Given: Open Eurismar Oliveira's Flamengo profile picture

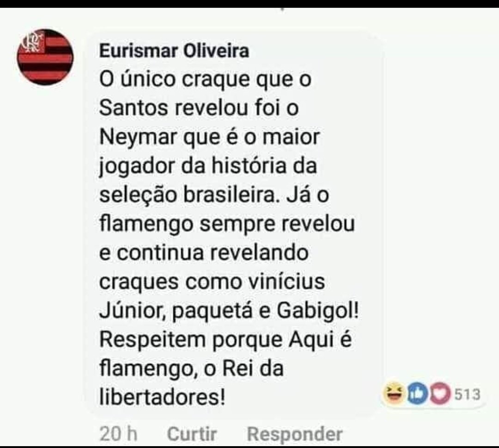Looking at the screenshot, I should (45, 57).
